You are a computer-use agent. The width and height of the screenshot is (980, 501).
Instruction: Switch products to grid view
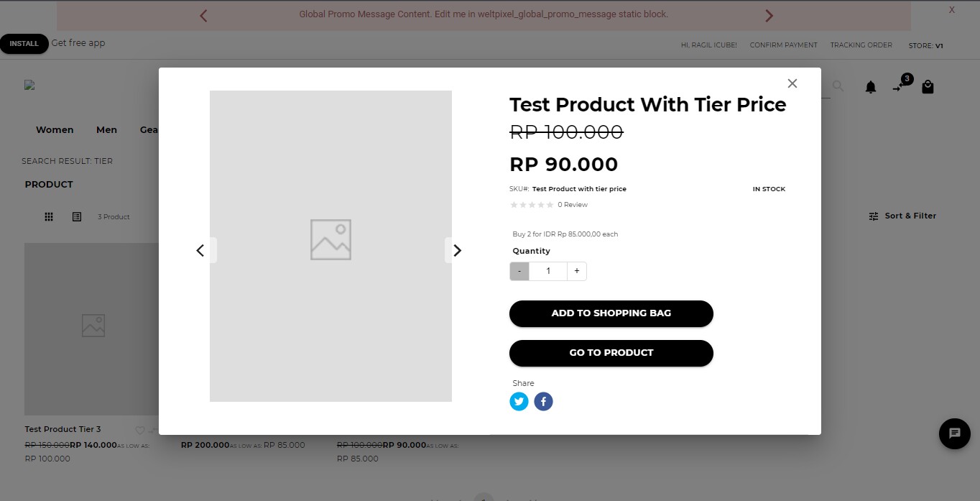pos(49,216)
